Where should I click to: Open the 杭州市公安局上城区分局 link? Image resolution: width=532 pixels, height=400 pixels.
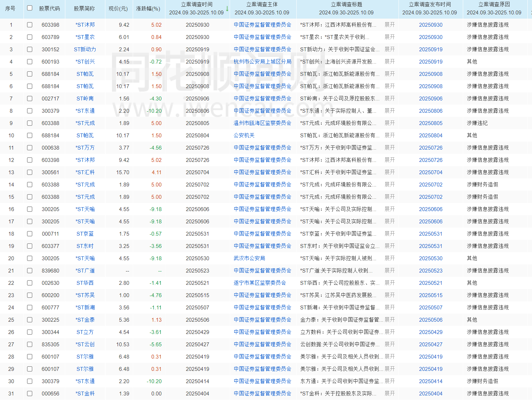[263, 62]
